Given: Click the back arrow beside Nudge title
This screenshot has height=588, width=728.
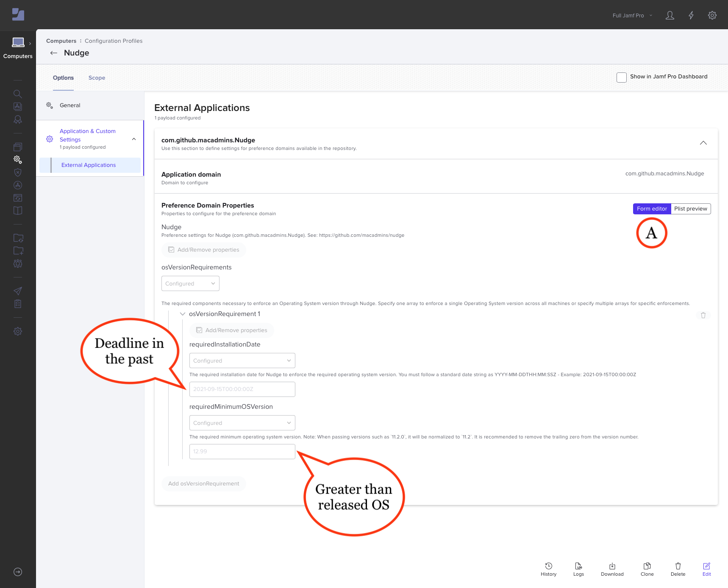Looking at the screenshot, I should coord(54,53).
